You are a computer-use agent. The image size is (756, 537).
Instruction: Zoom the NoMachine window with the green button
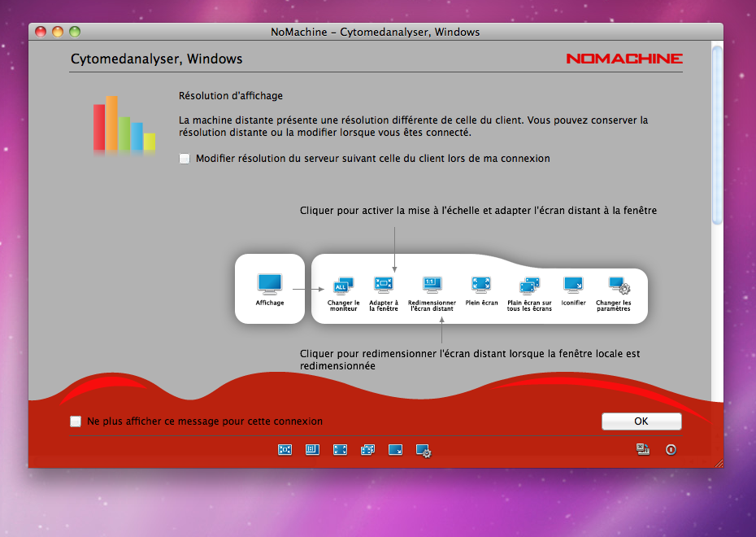[74, 32]
